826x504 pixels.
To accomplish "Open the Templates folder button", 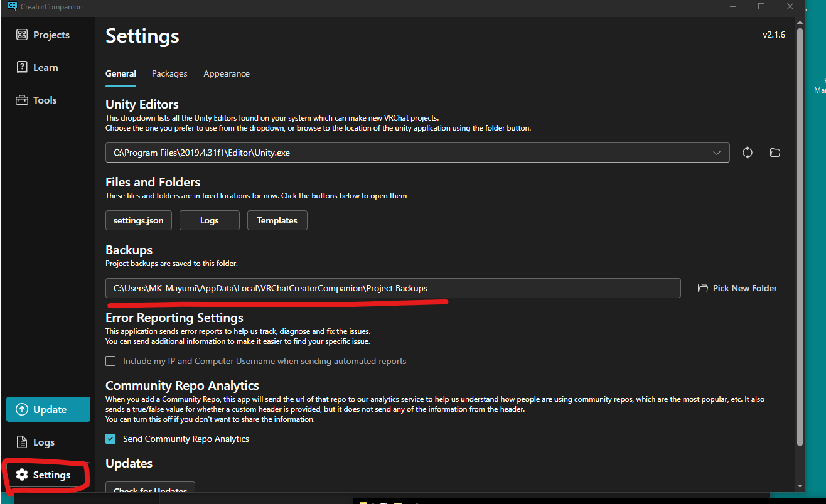I will [277, 220].
